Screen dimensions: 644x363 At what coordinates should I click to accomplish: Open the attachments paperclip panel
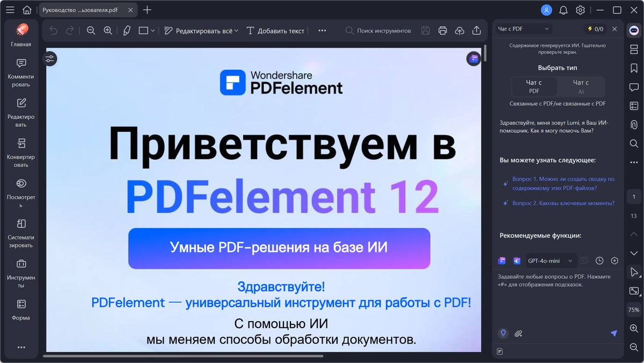point(634,125)
